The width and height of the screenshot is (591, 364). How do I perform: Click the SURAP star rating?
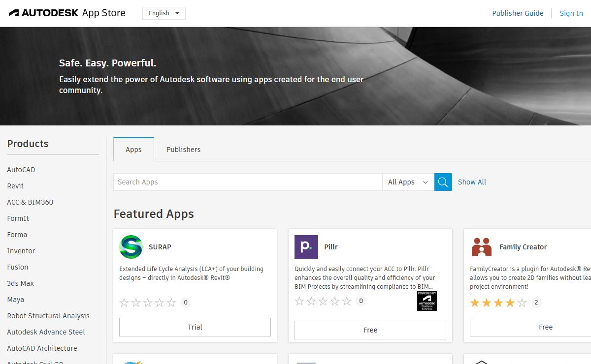[148, 303]
